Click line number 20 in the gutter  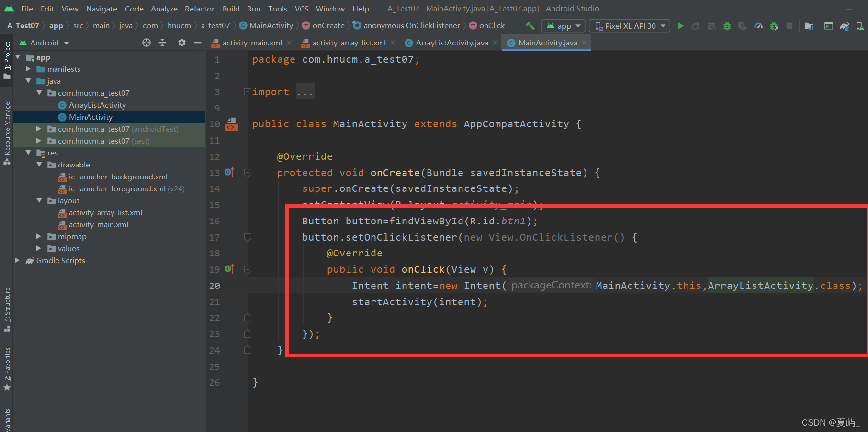(214, 286)
